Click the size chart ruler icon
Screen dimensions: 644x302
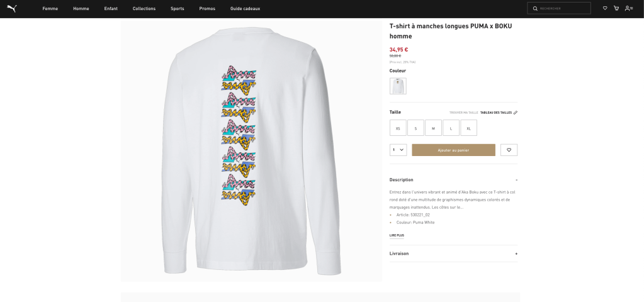point(516,113)
